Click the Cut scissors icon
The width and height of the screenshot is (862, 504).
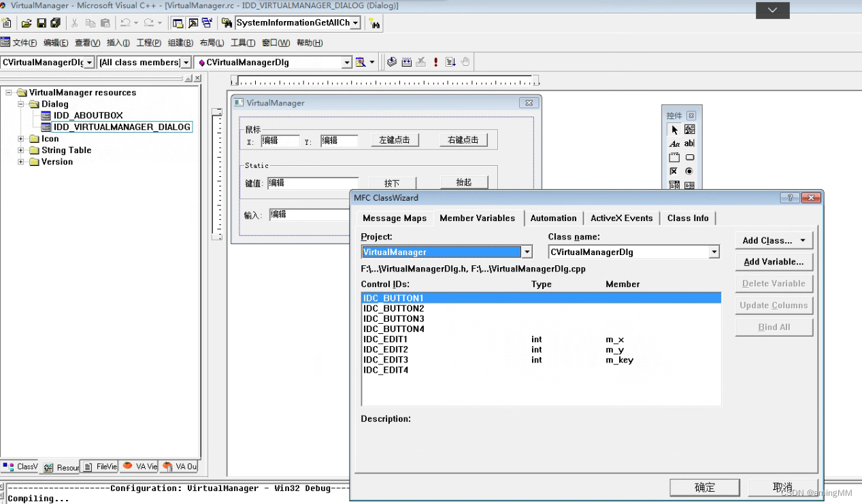tap(75, 23)
